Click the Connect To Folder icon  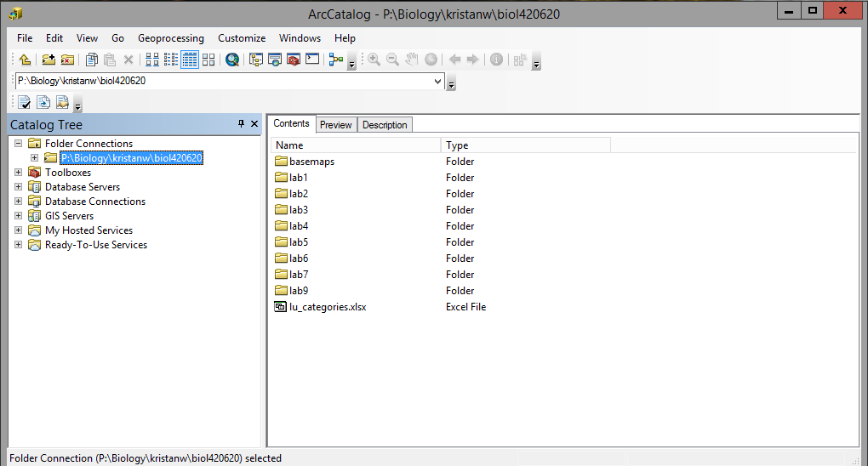click(49, 60)
